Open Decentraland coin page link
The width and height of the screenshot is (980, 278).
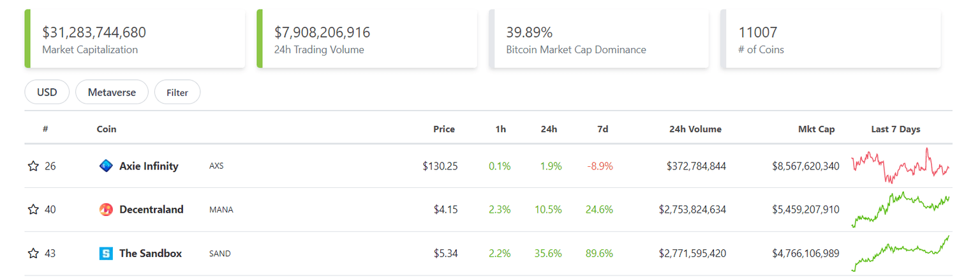pos(151,210)
